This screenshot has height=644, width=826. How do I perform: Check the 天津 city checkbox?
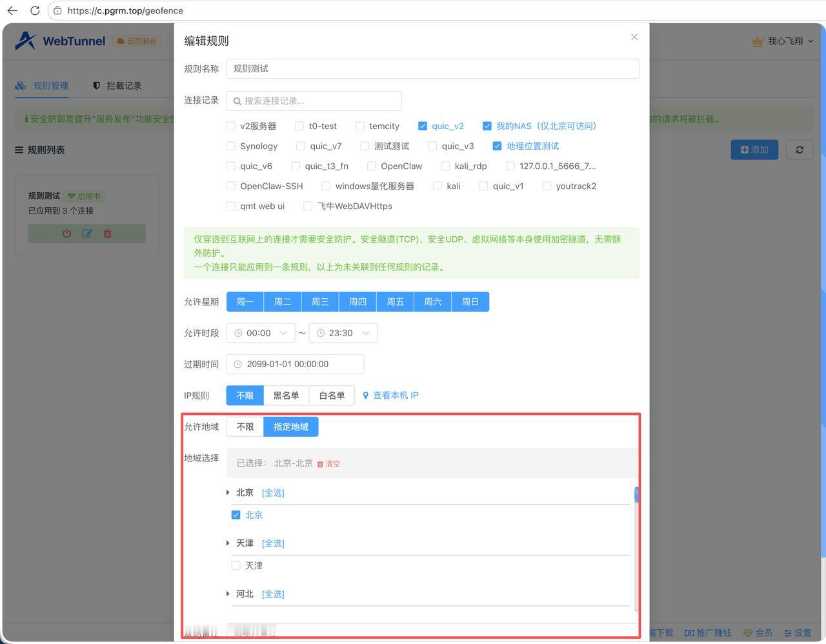pyautogui.click(x=236, y=565)
